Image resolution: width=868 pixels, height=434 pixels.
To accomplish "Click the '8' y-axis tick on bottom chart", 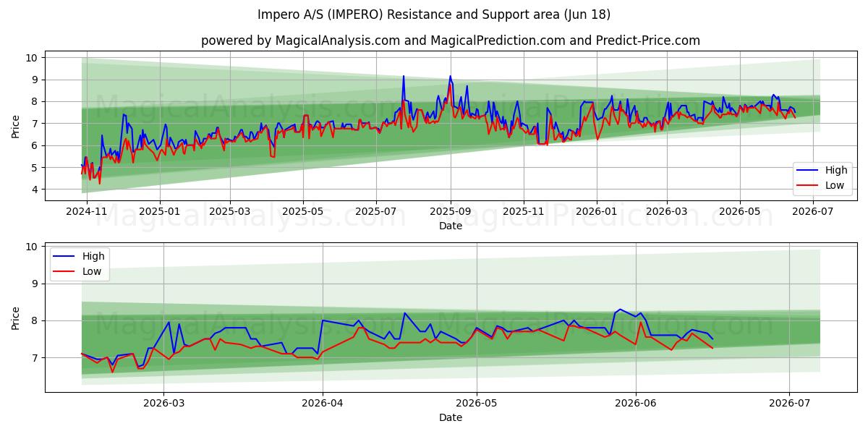I will coord(35,321).
